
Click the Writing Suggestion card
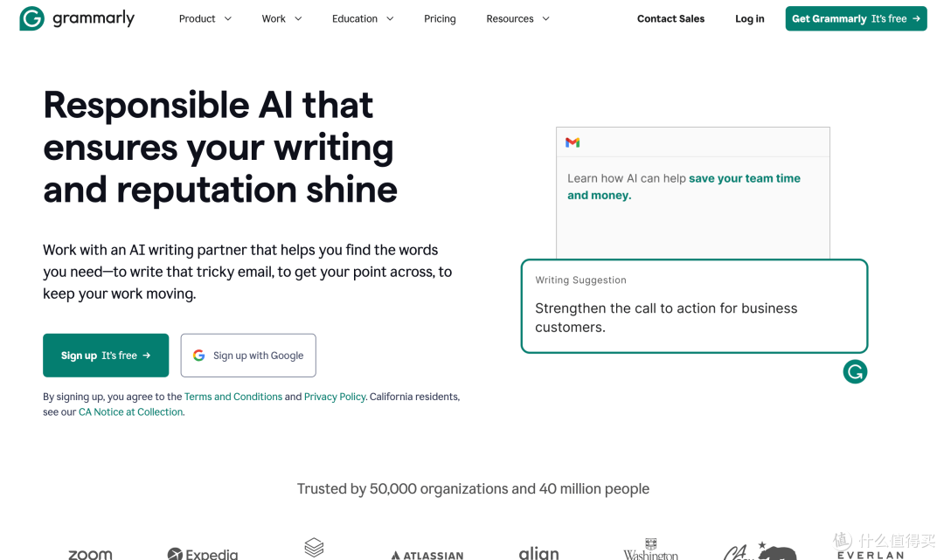click(x=694, y=306)
